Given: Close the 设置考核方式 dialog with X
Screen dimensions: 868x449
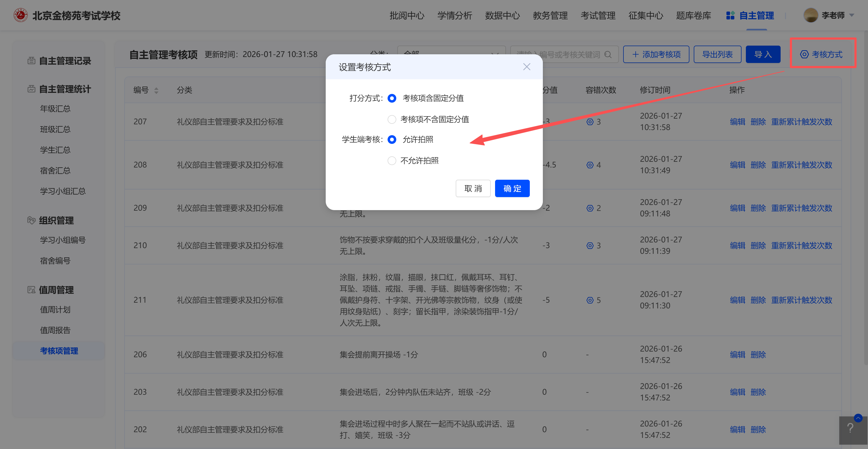Looking at the screenshot, I should [x=527, y=67].
